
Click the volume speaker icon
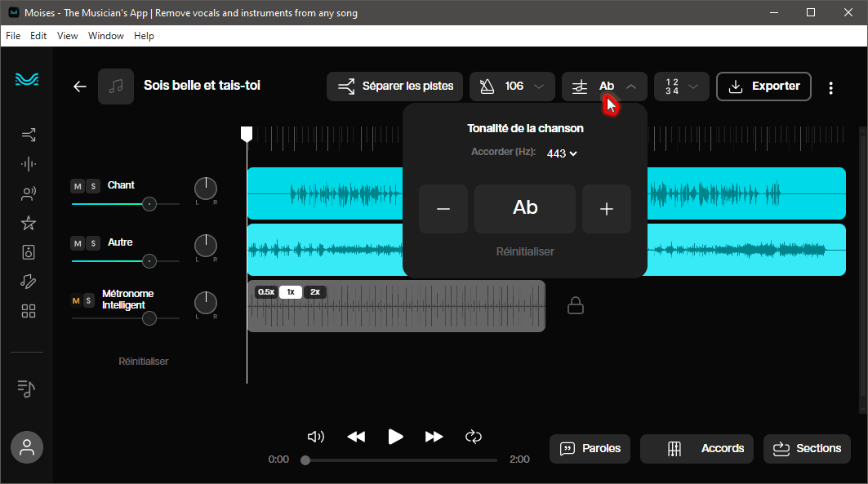pos(316,437)
